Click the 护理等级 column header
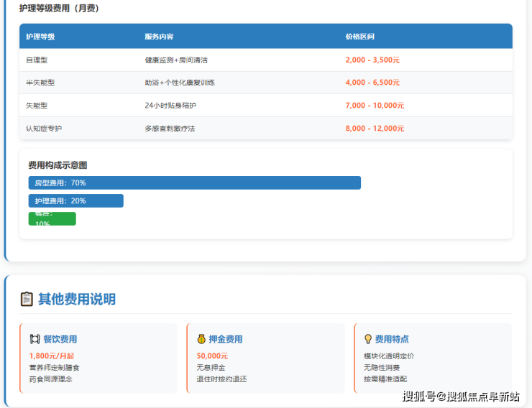Image resolution: width=532 pixels, height=408 pixels. coord(40,37)
